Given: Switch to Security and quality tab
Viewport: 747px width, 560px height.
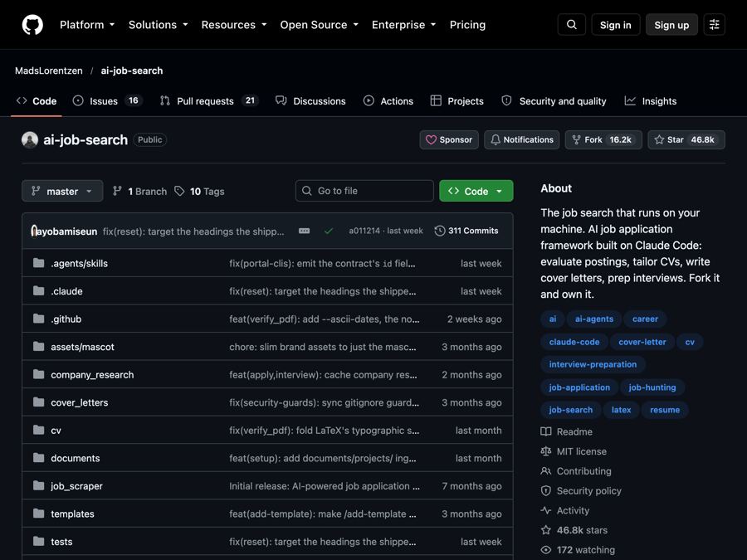Looking at the screenshot, I should click(554, 101).
